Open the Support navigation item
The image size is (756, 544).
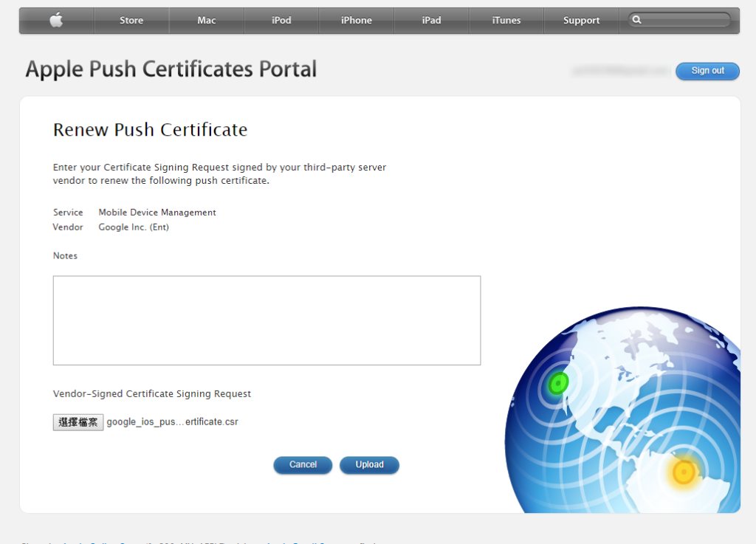[581, 20]
